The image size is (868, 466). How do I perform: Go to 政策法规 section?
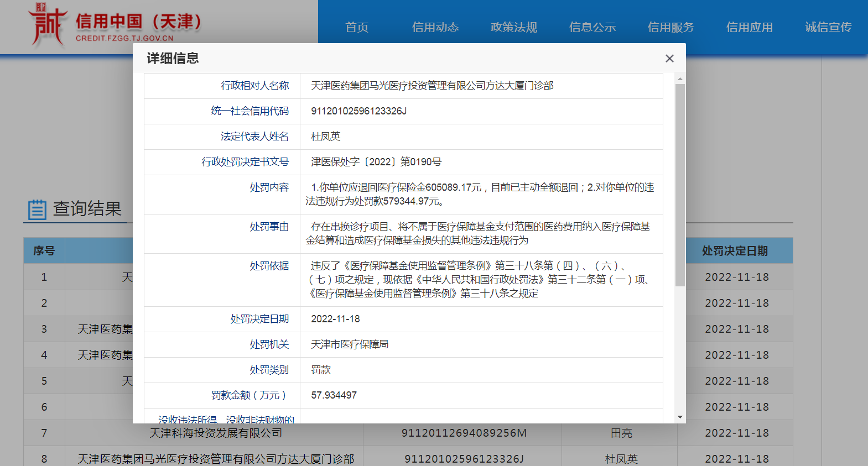point(514,27)
